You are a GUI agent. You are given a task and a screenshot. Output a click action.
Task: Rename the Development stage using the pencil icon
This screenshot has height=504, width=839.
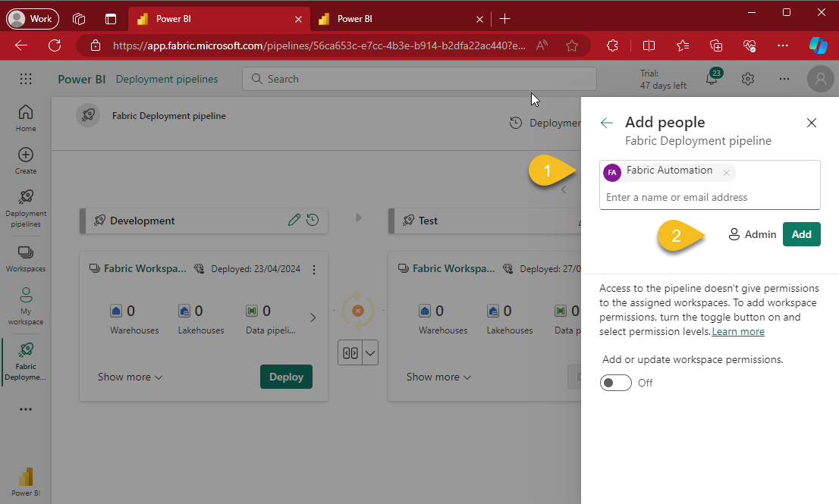pyautogui.click(x=294, y=220)
